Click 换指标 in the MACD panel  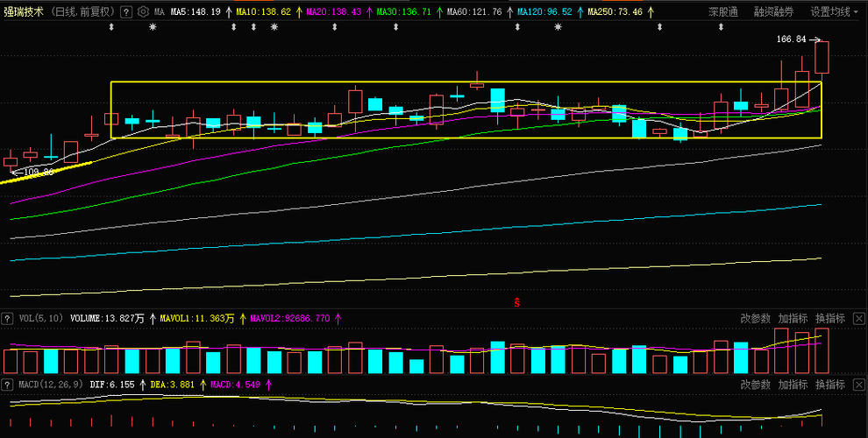point(829,385)
